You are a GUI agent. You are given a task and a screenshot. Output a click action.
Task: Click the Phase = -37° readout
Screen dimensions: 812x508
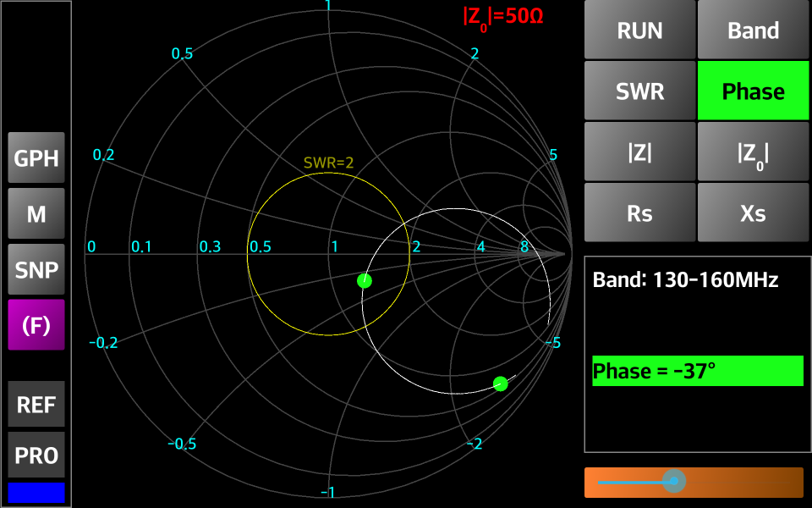pos(698,371)
